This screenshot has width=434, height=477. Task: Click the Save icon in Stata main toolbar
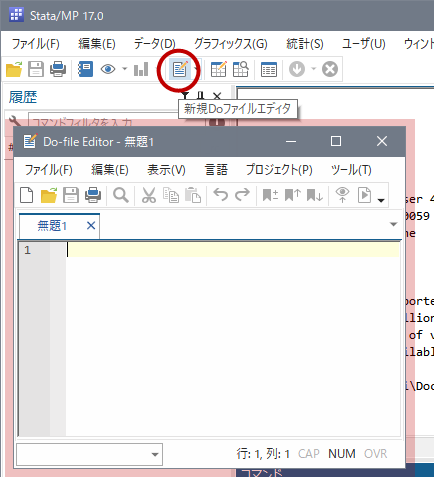pyautogui.click(x=36, y=69)
